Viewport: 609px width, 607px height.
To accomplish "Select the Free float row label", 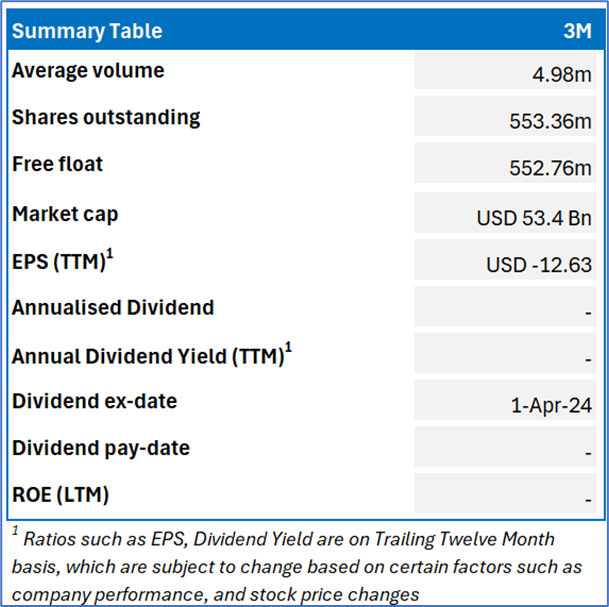I will point(57,164).
